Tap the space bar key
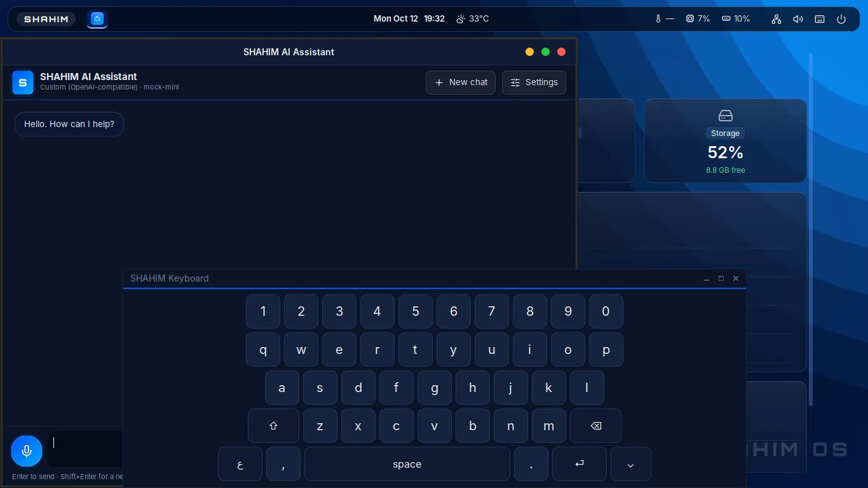Image resolution: width=868 pixels, height=488 pixels. point(407,464)
